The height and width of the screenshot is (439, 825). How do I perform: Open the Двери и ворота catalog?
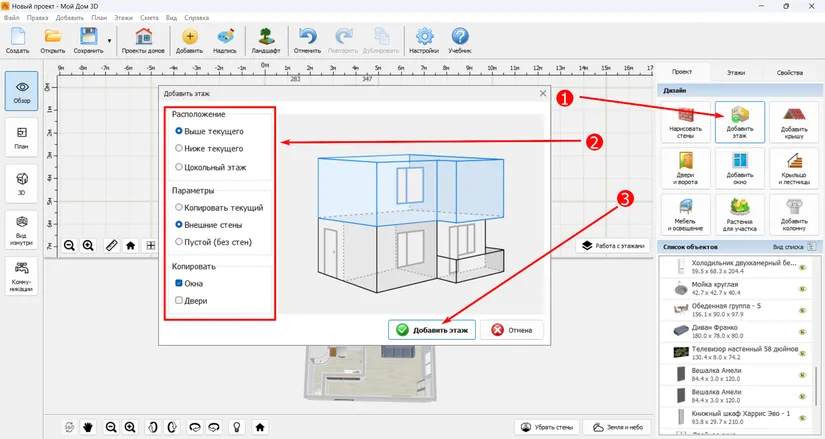pyautogui.click(x=686, y=168)
